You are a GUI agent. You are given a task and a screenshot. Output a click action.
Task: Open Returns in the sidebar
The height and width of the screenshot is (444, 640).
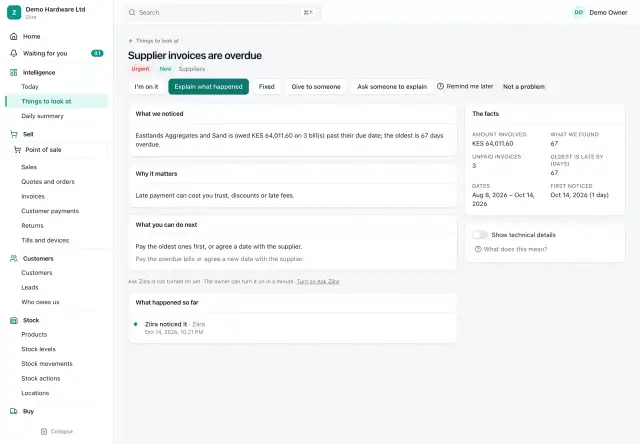pyautogui.click(x=32, y=226)
